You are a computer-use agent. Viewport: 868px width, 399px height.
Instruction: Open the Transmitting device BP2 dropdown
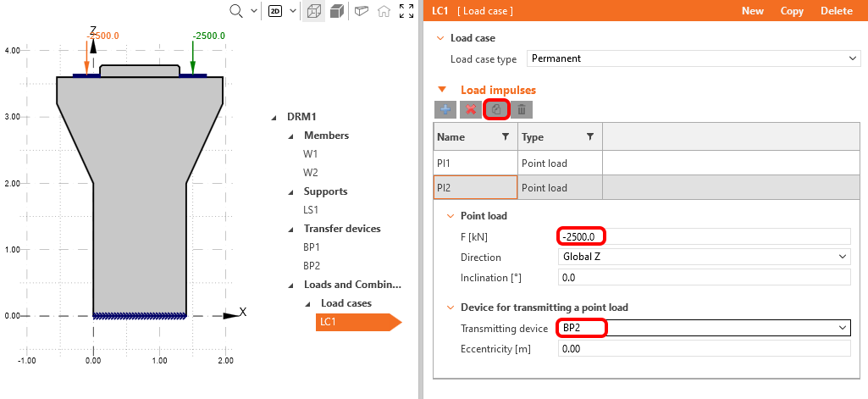coord(705,328)
